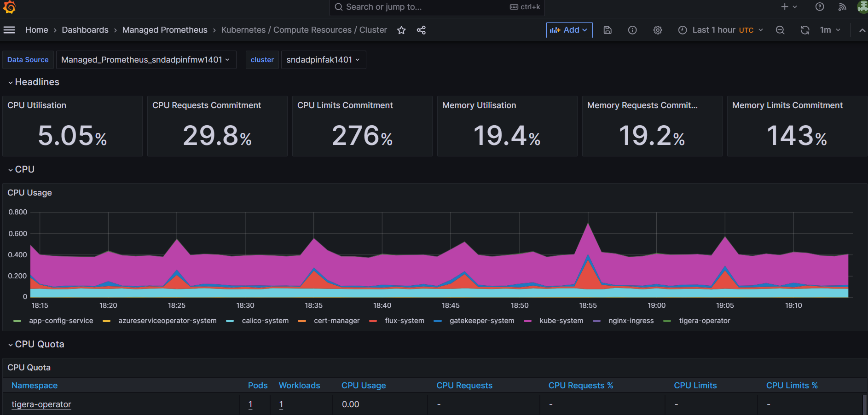
Task: Sort table by Namespace column
Action: click(35, 386)
